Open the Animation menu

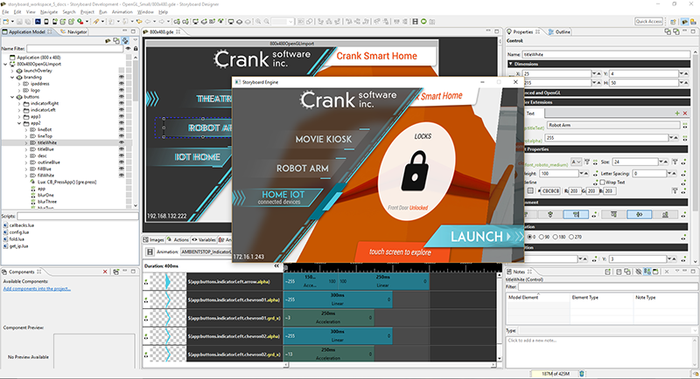pyautogui.click(x=122, y=12)
